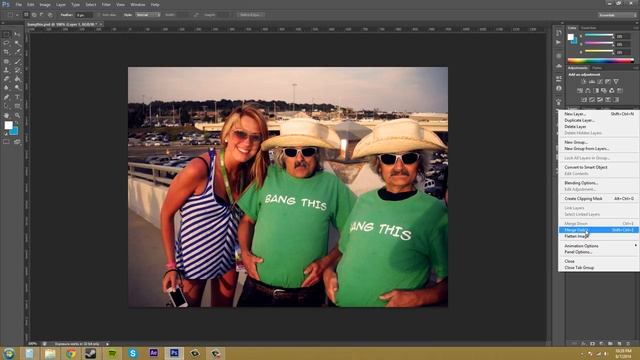Open the Filter menu
This screenshot has height=360, width=640.
point(106,4)
